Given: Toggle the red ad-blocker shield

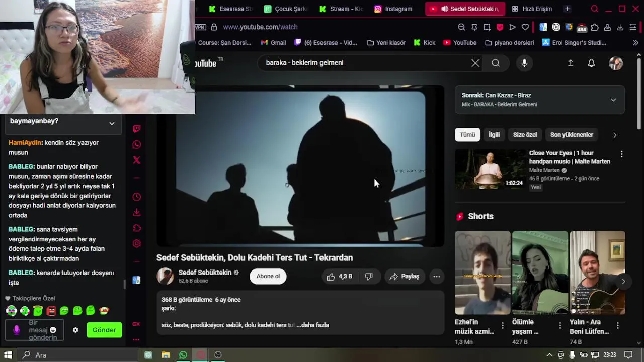Looking at the screenshot, I should [500, 27].
